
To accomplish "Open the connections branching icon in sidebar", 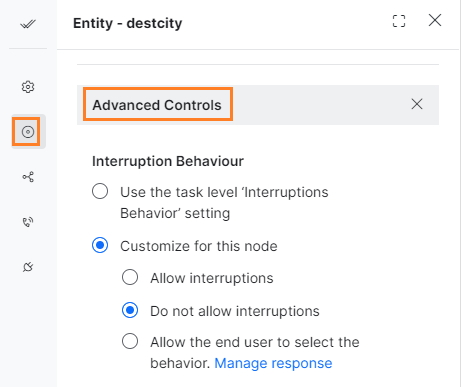I will coord(28,177).
